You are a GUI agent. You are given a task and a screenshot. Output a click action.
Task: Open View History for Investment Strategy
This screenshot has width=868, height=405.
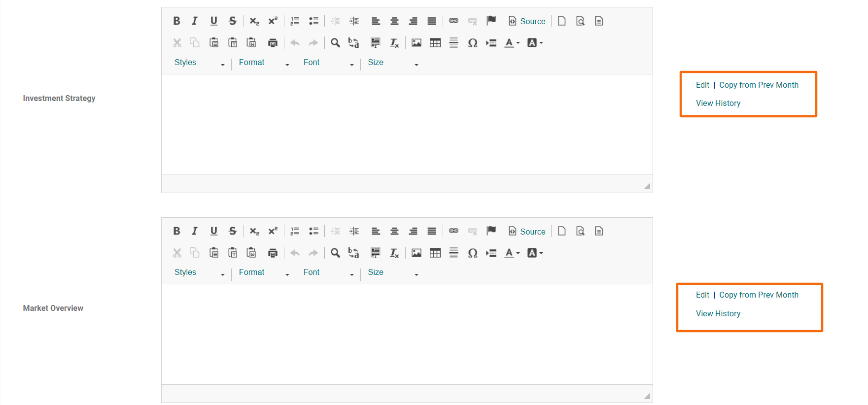718,103
